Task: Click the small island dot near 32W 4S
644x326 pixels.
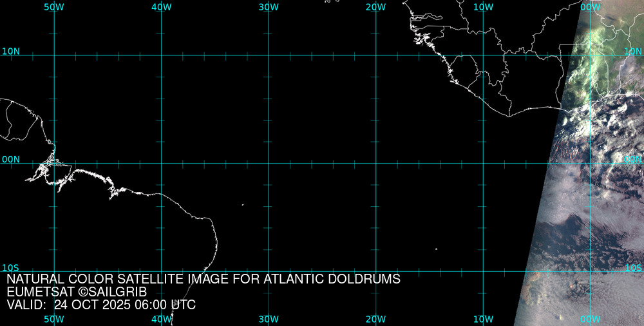Action: click(243, 205)
